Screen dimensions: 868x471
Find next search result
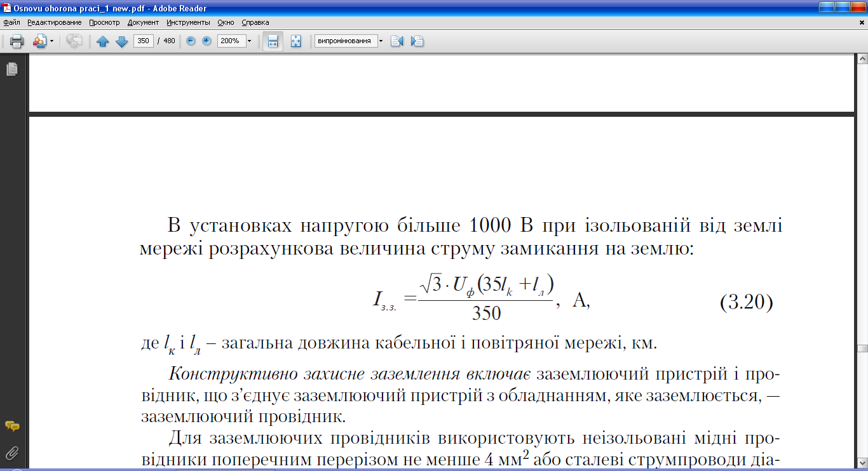(417, 41)
